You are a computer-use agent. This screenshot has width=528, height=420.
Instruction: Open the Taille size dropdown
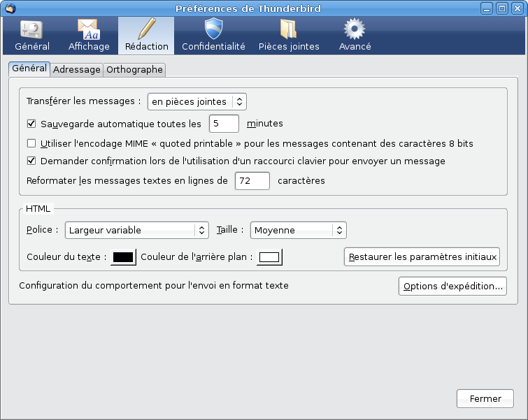click(x=299, y=230)
